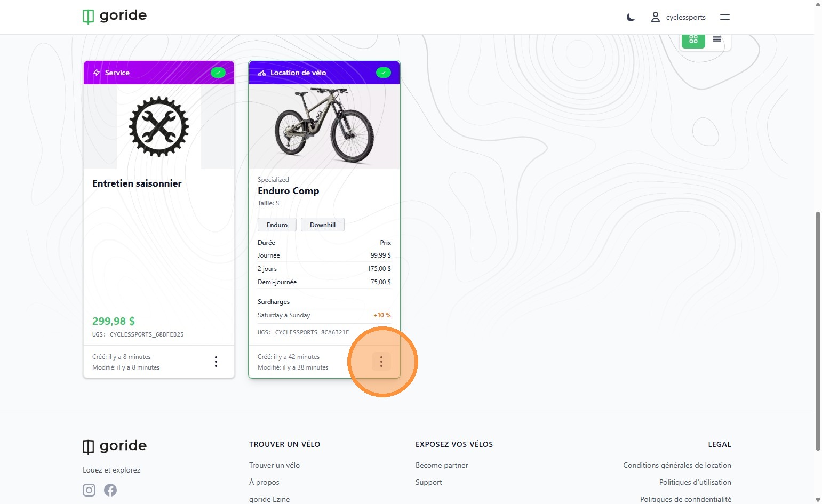
Task: Toggle dark mode moon icon
Action: [631, 18]
